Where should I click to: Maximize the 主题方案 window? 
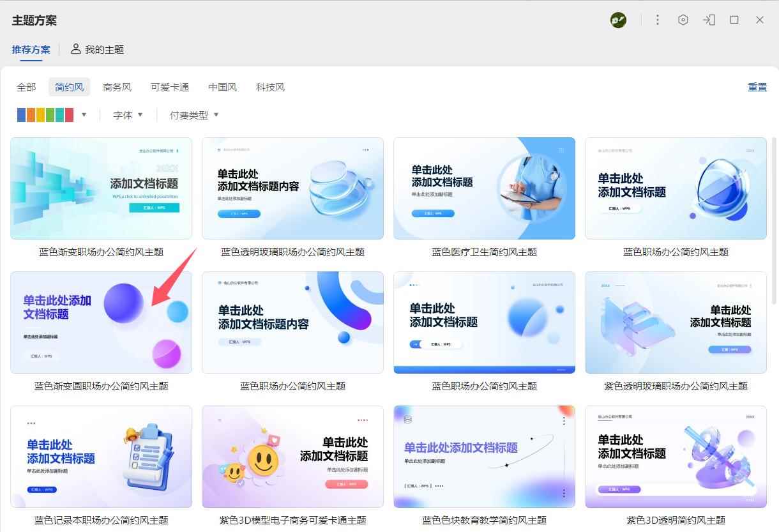click(x=734, y=20)
